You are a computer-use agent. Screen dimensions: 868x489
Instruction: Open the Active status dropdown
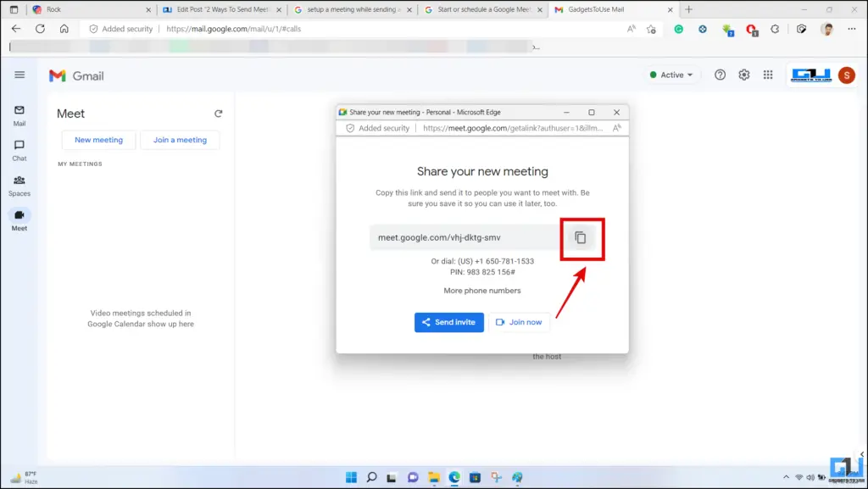(x=671, y=75)
